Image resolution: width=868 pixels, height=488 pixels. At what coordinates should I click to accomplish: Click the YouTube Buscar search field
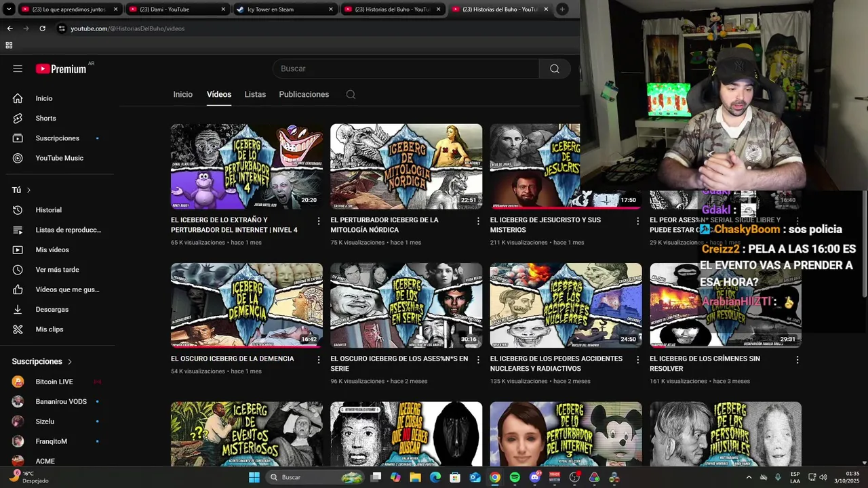click(406, 68)
